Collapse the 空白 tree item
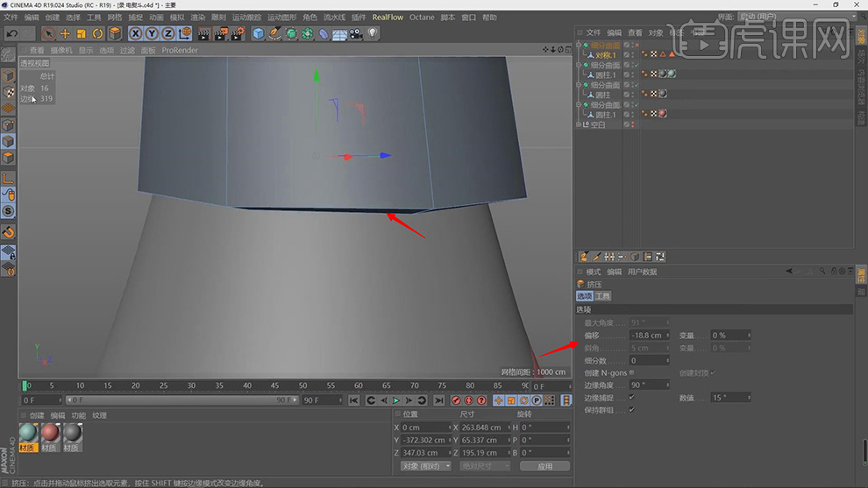This screenshot has width=868, height=488. click(x=579, y=124)
